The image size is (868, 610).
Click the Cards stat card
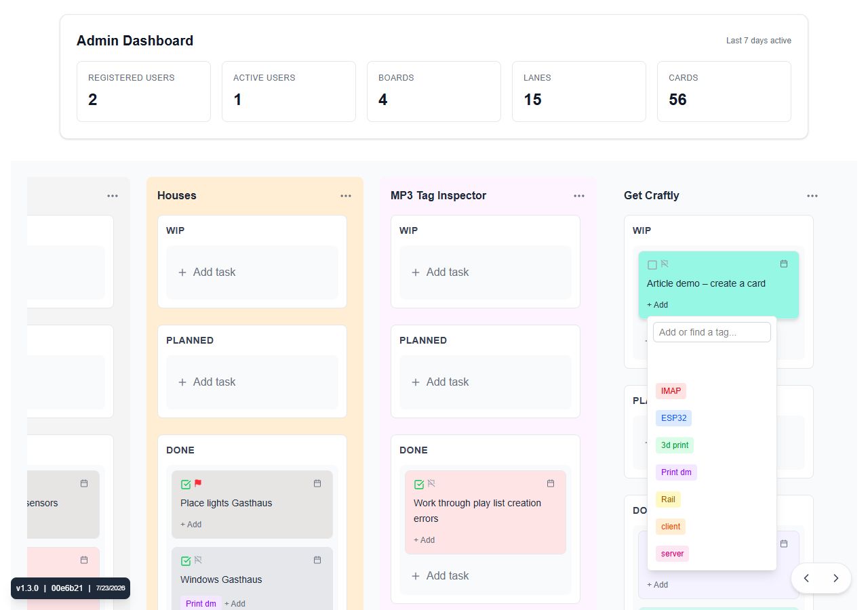click(724, 91)
